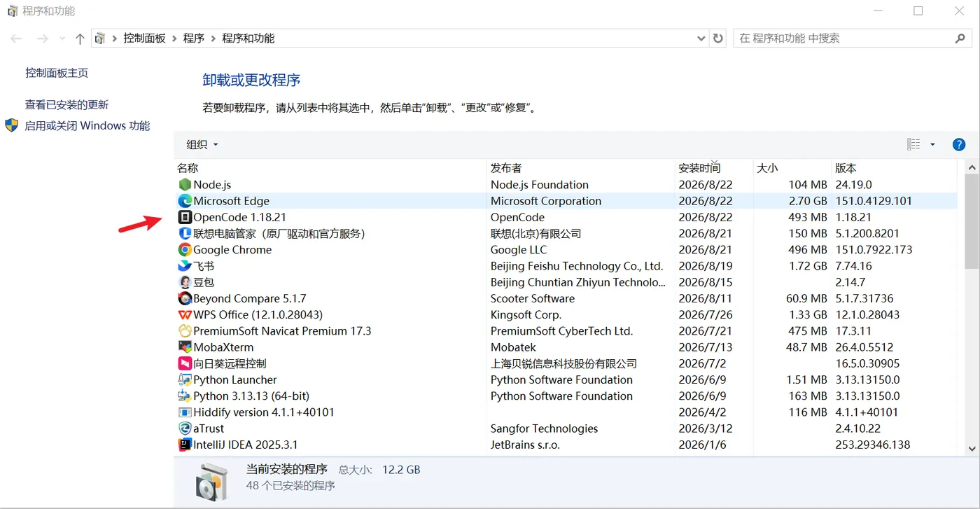The width and height of the screenshot is (980, 509).
Task: Select the Beyond Compare 5.1.7 row name
Action: point(250,298)
